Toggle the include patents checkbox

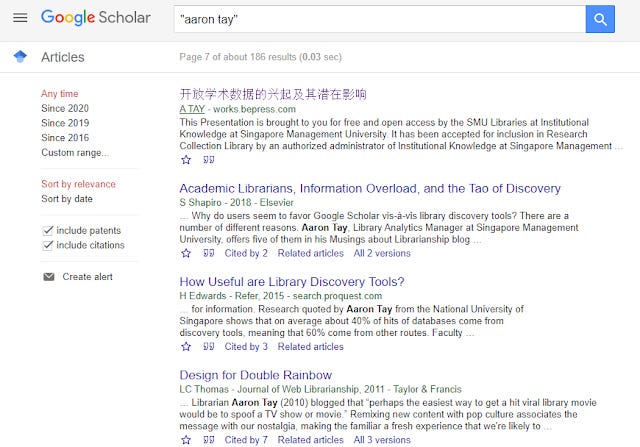tap(48, 231)
